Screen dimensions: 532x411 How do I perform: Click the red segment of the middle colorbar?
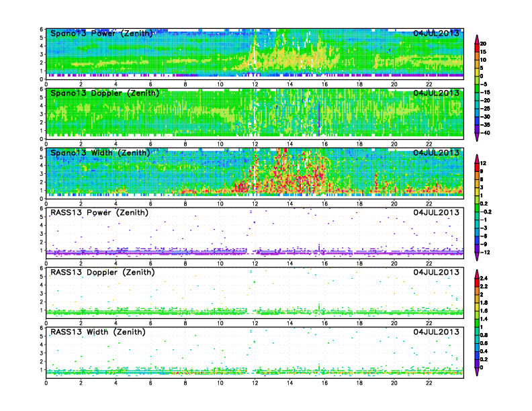point(477,167)
